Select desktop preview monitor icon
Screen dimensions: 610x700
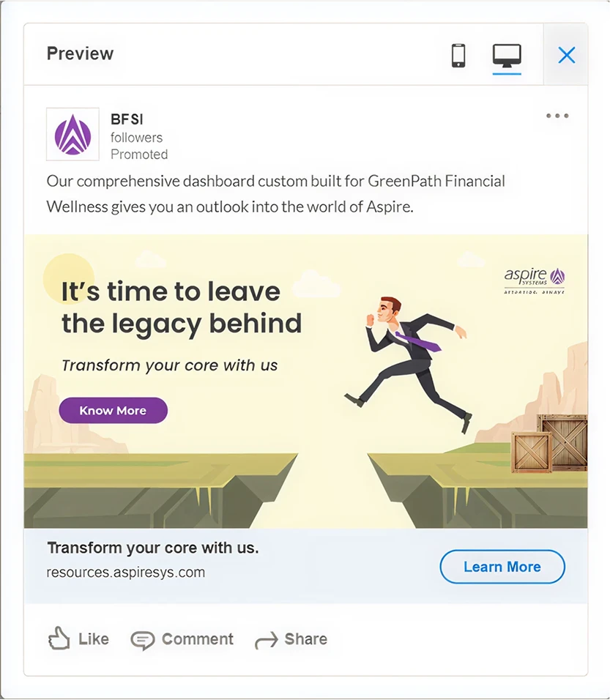point(507,56)
